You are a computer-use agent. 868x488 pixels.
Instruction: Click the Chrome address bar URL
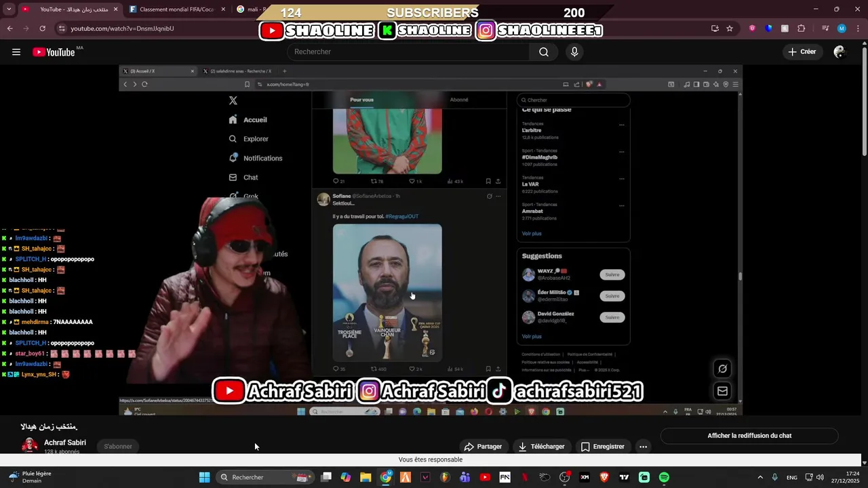pos(122,28)
